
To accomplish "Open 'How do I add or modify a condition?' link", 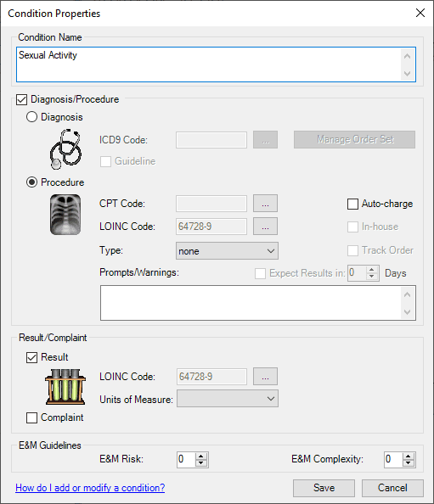I will click(x=90, y=488).
